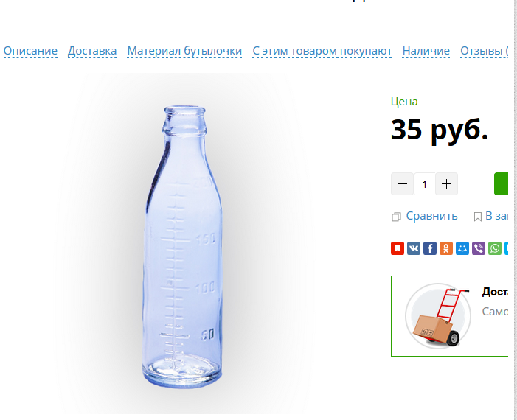Switch to the Доставка tab
Image resolution: width=517 pixels, height=420 pixels.
point(92,51)
